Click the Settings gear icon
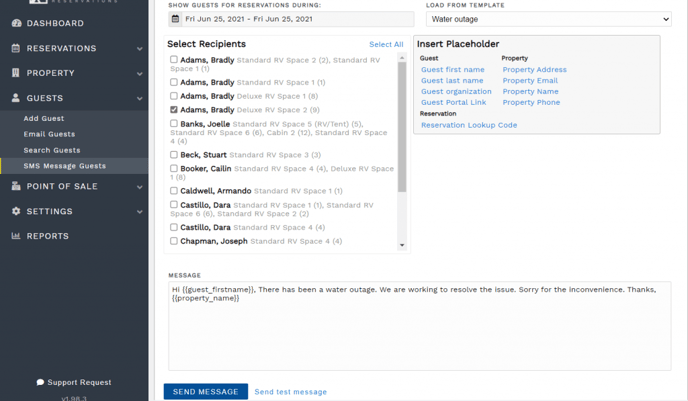Viewport: 688px width, 401px height. pos(16,211)
